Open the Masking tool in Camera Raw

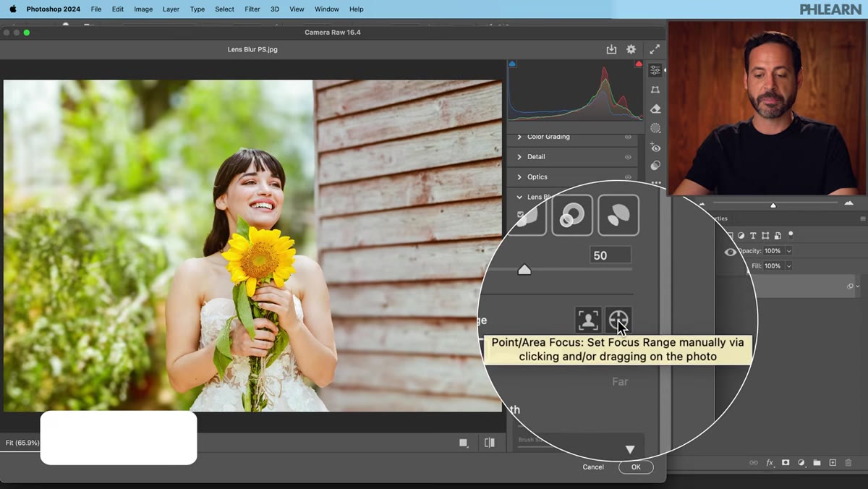click(655, 128)
